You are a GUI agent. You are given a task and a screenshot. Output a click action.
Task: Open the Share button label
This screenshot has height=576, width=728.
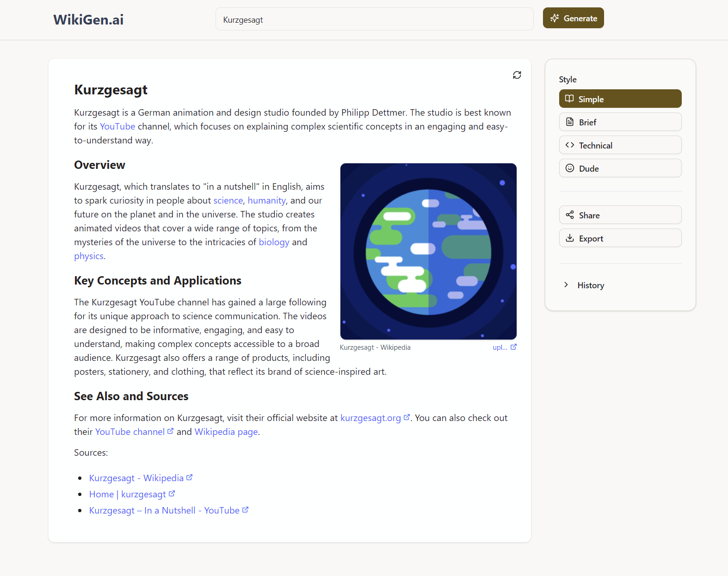click(589, 216)
